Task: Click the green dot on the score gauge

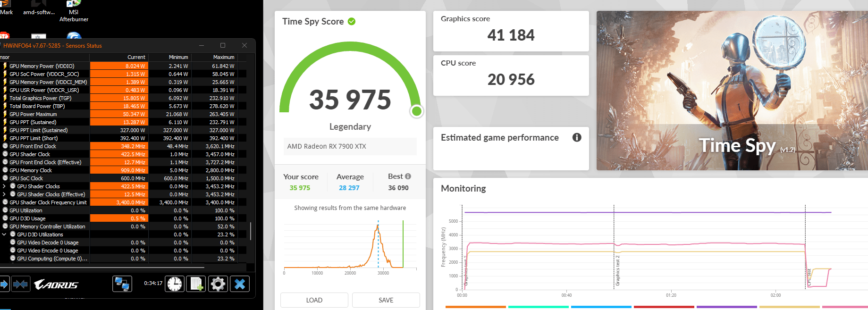Action: 417,111
